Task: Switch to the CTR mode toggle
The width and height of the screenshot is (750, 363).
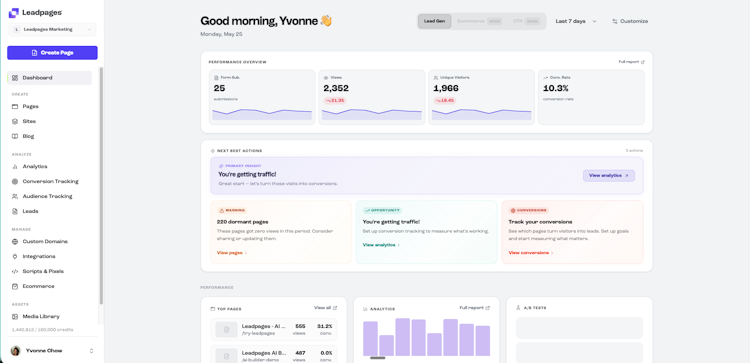Action: pos(526,21)
